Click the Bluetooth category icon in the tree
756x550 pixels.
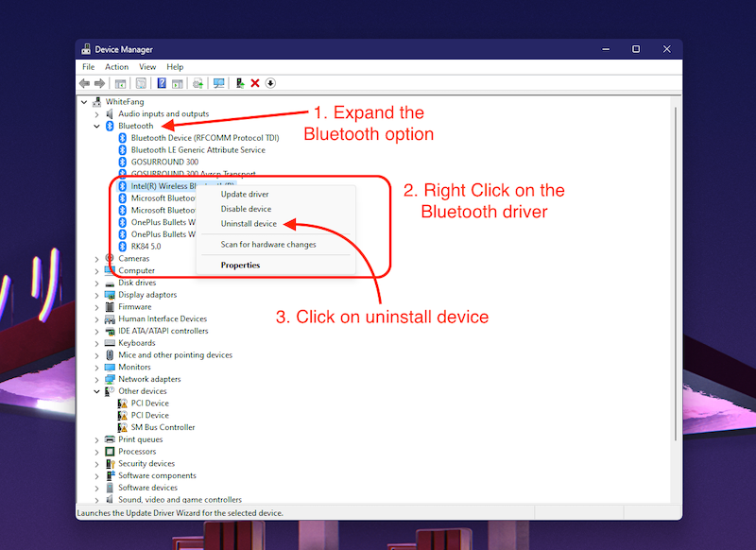(110, 126)
